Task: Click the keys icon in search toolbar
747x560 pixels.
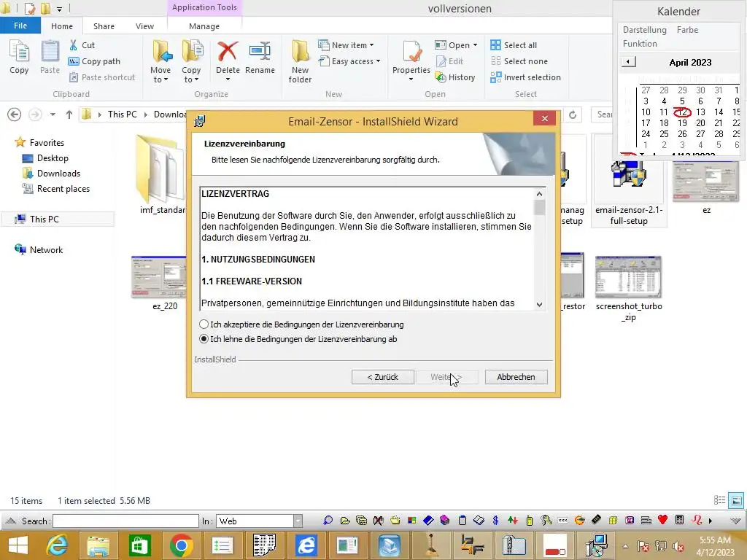Action: pos(546,521)
